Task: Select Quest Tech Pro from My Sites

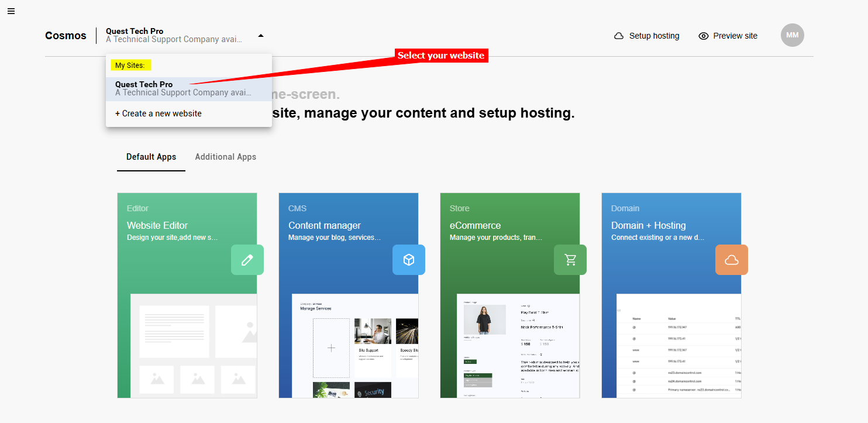Action: (x=184, y=88)
